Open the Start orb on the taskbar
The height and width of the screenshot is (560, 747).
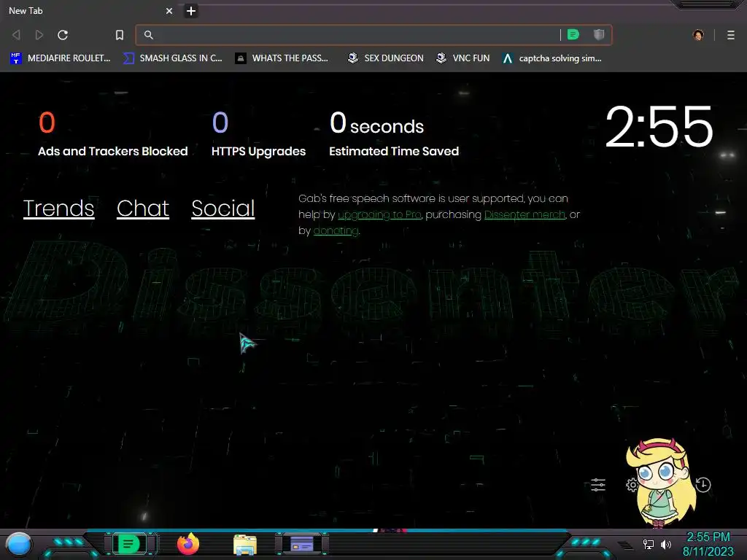click(x=19, y=544)
